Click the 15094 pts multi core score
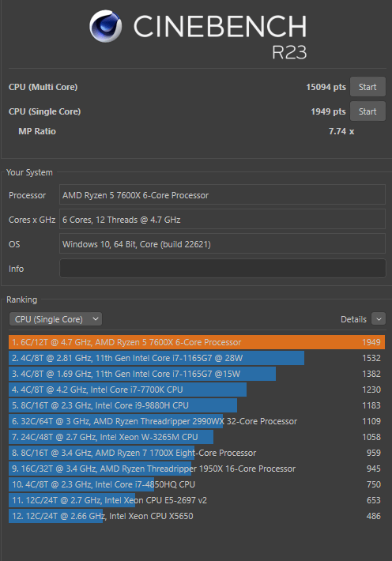 (x=326, y=87)
